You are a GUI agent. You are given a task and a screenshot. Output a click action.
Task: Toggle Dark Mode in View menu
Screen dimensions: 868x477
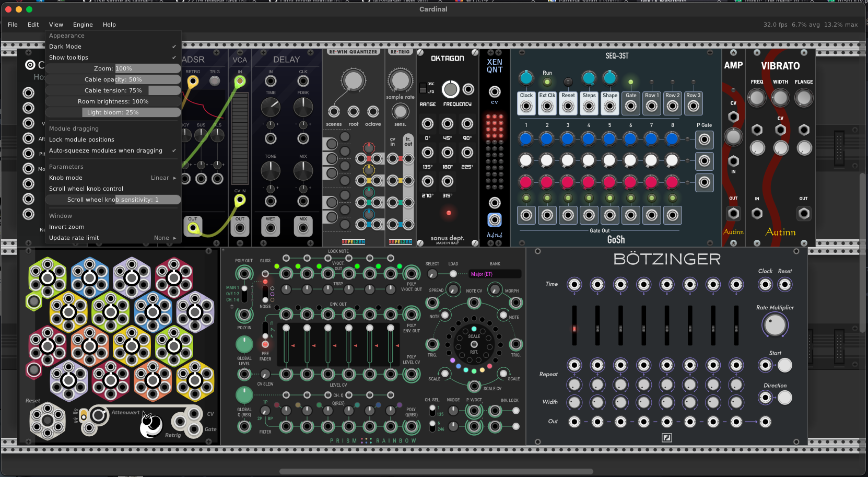click(x=113, y=46)
